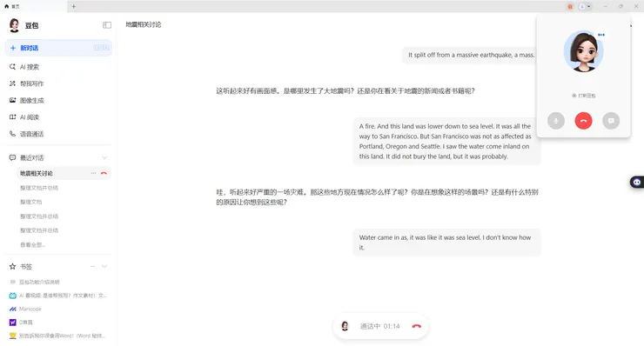The width and height of the screenshot is (644, 346).
Task: Open the floating Doubao assistant side button
Action: [x=637, y=182]
